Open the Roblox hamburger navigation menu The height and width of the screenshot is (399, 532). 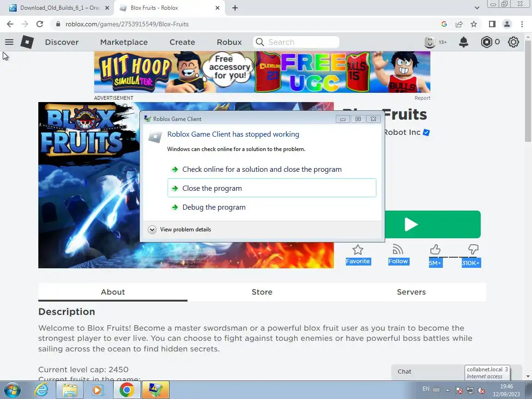9,42
